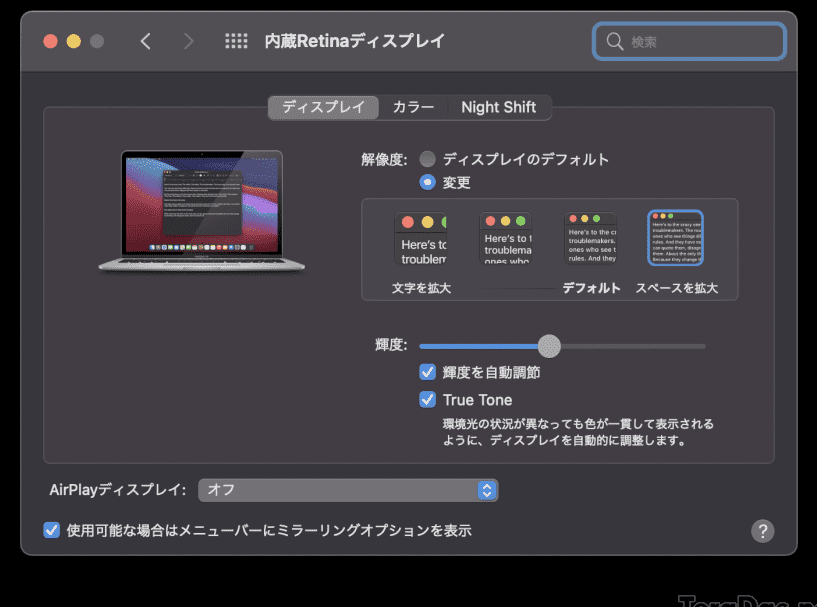Viewport: 817px width, 607px height.
Task: Choose the デフォルト resolution thumbnail
Action: (x=590, y=240)
